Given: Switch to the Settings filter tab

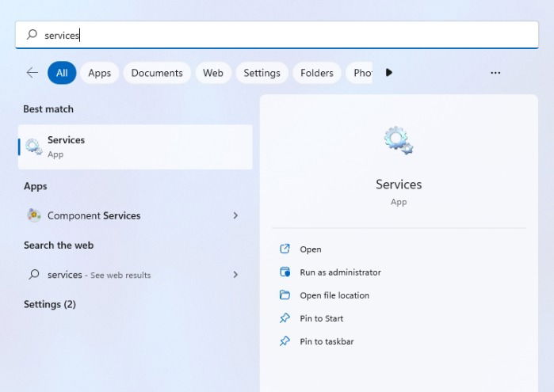Looking at the screenshot, I should tap(262, 73).
